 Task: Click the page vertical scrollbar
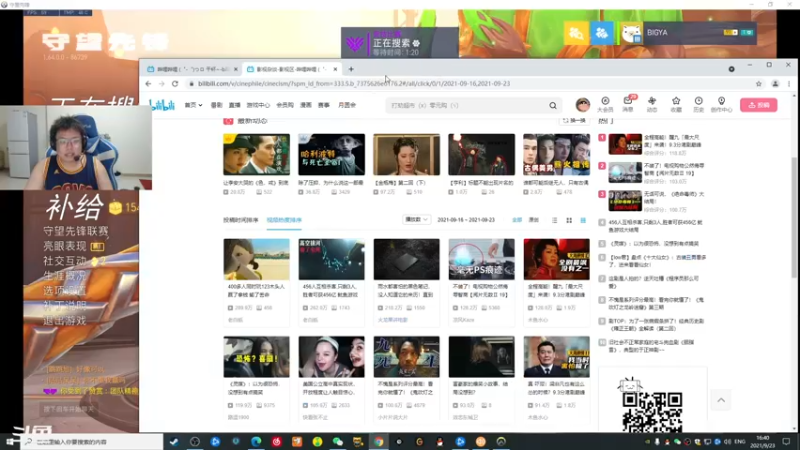point(793,217)
